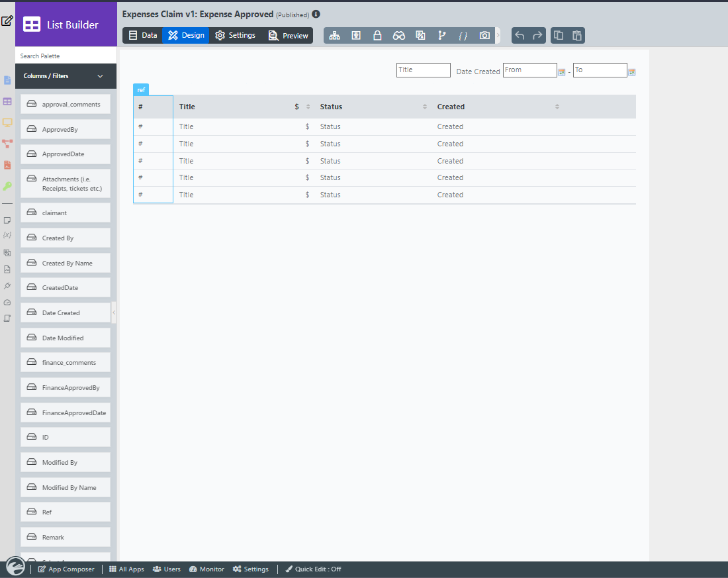
Task: Open the From date calendar picker
Action: tap(562, 72)
